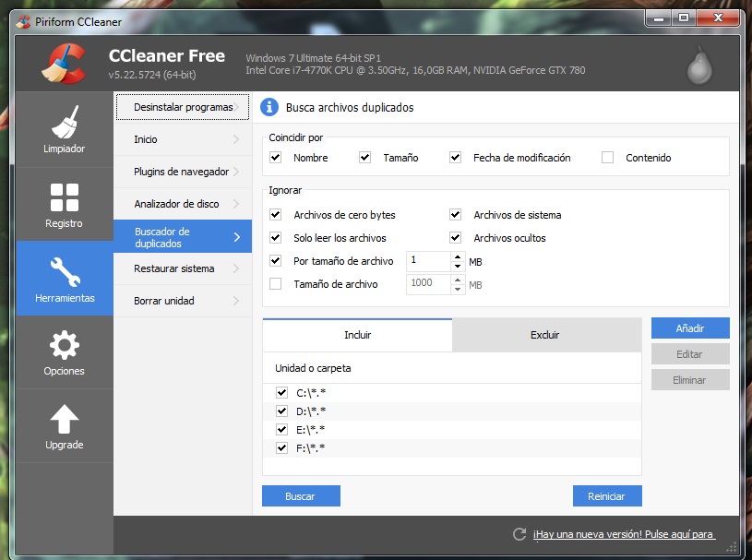Screen dimensions: 752x560
Task: Click the Eliminar button
Action: 690,380
